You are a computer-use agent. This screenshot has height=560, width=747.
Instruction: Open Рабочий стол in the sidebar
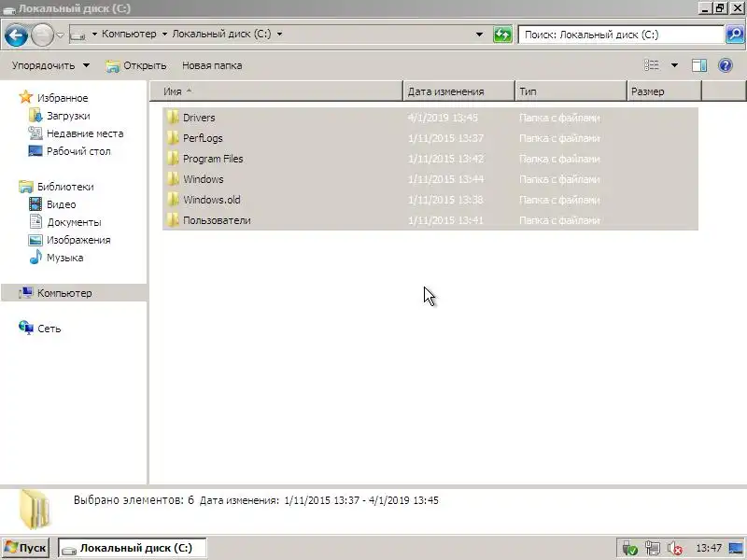tap(78, 151)
